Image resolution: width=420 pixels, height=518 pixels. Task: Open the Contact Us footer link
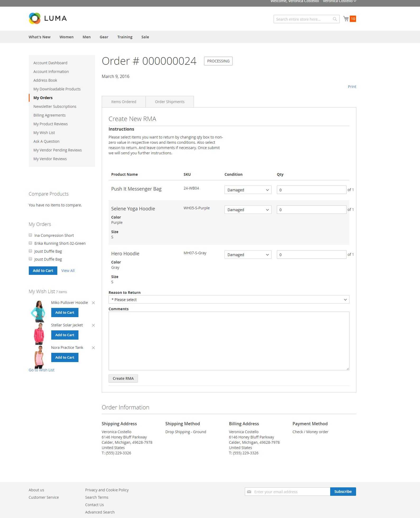point(94,505)
